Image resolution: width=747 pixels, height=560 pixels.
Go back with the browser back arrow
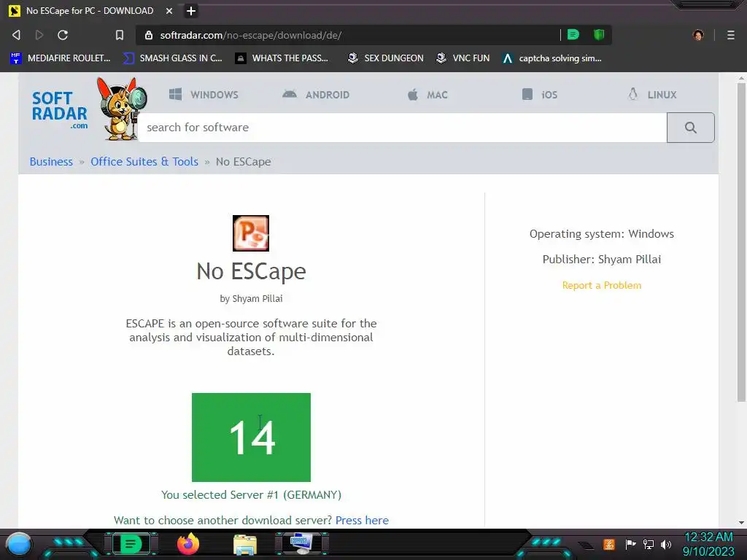click(16, 35)
